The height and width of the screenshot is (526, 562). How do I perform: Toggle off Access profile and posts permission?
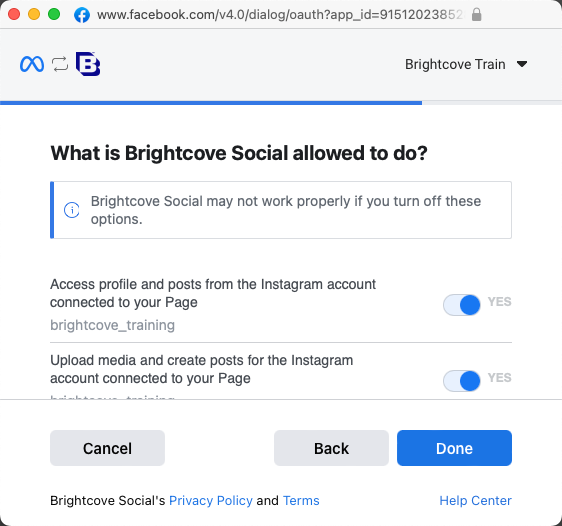pos(462,305)
